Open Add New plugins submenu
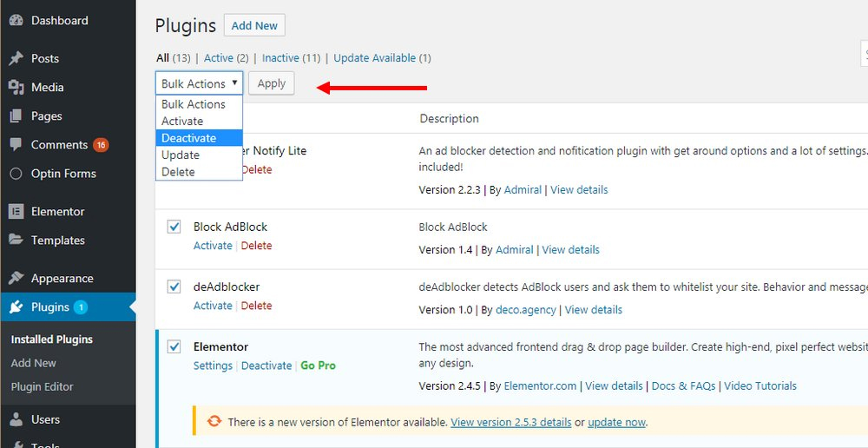Image resolution: width=868 pixels, height=448 pixels. click(x=34, y=363)
